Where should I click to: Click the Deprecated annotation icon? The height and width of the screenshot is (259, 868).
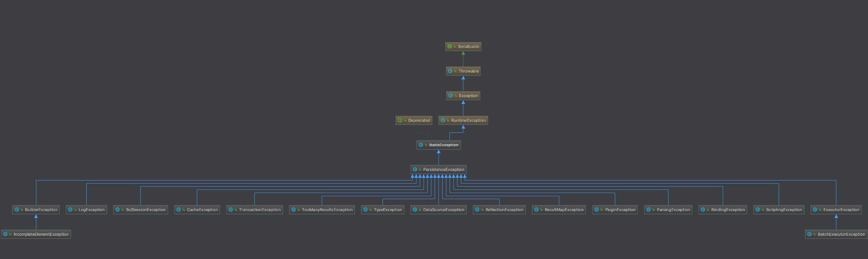(x=400, y=120)
